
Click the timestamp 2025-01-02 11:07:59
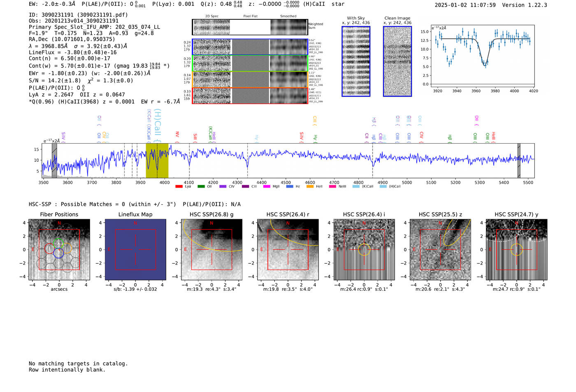pos(465,5)
